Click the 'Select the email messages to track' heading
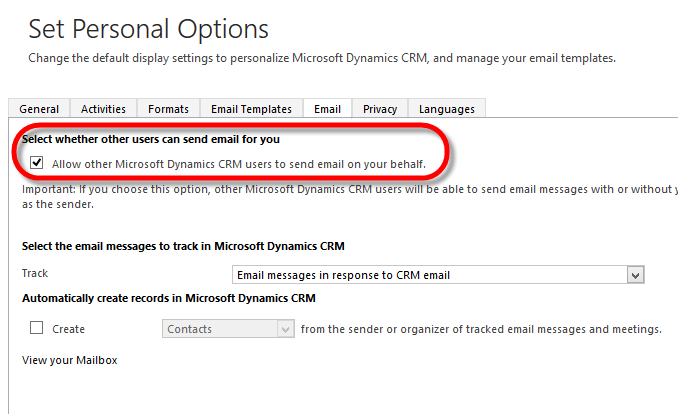Image resolution: width=678 pixels, height=414 pixels. (183, 246)
